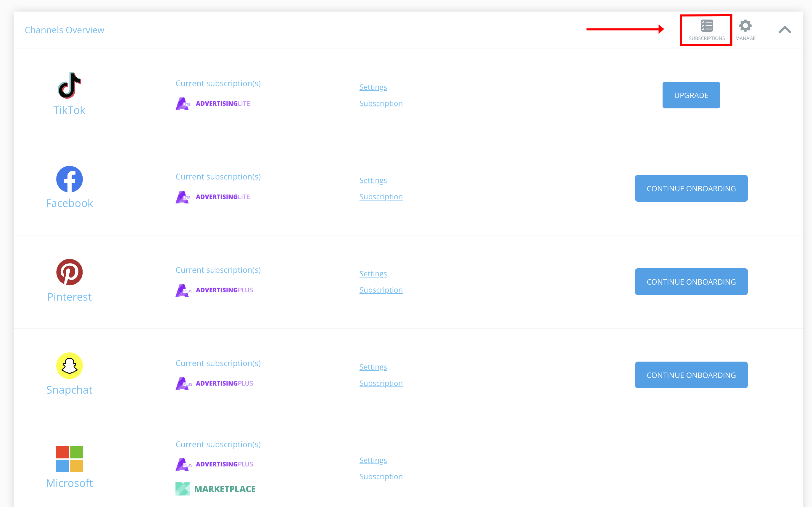The height and width of the screenshot is (507, 812).
Task: Open Microsoft Settings link
Action: (373, 460)
